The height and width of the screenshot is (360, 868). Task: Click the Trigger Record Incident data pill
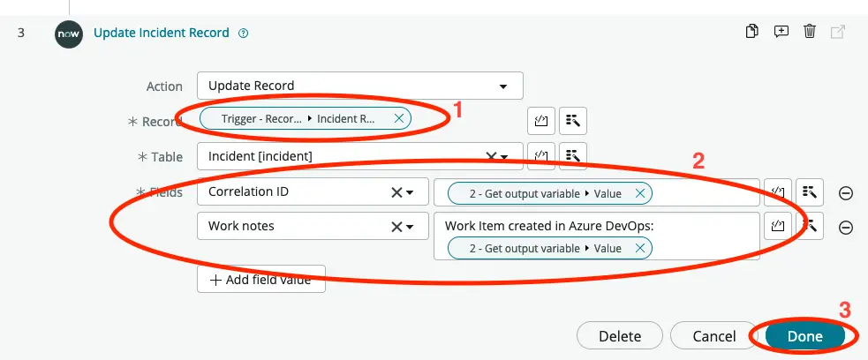click(x=305, y=118)
